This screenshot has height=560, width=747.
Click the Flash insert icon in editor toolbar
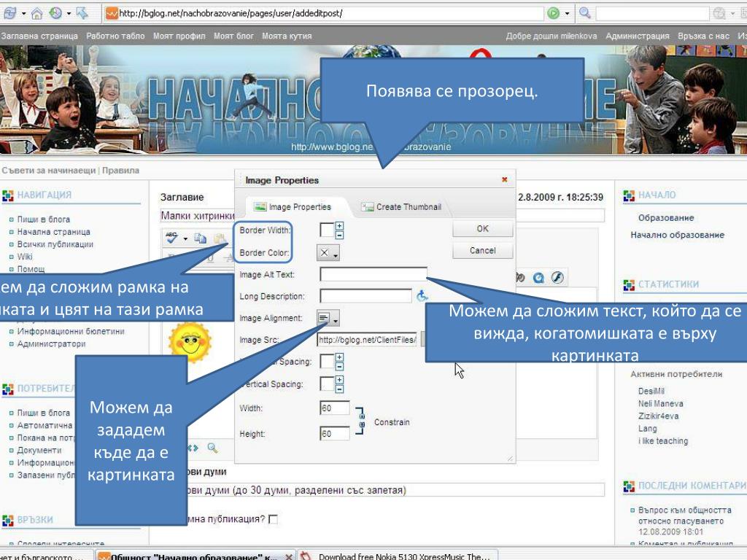pos(557,277)
